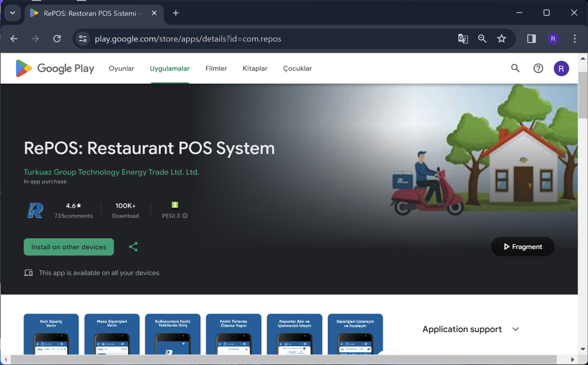This screenshot has width=588, height=365.
Task: Open PEGI 3 info icon
Action: click(185, 216)
